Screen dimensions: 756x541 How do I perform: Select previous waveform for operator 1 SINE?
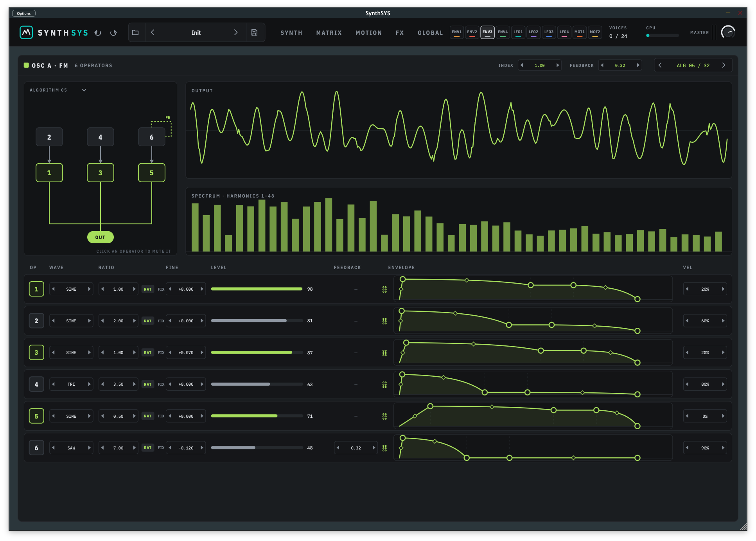(x=54, y=289)
